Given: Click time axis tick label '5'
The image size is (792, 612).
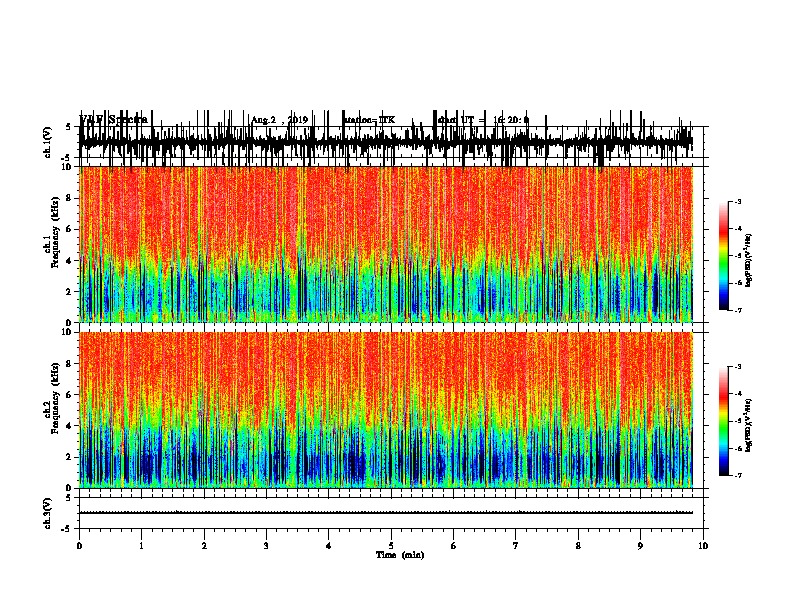Looking at the screenshot, I should pyautogui.click(x=391, y=546).
